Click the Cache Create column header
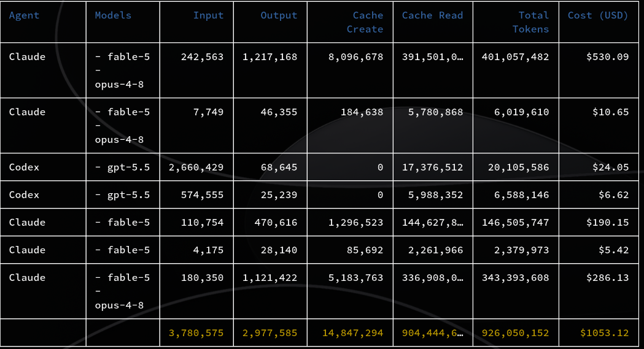 pyautogui.click(x=365, y=22)
